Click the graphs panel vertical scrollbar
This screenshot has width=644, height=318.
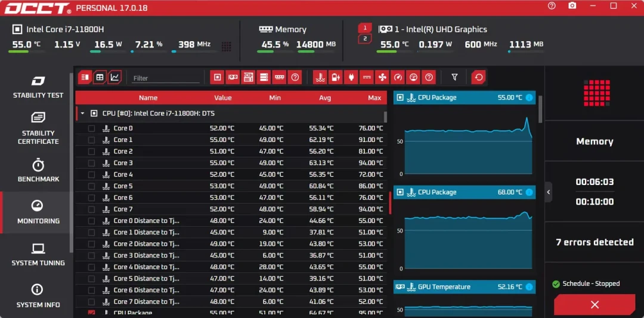(x=540, y=109)
